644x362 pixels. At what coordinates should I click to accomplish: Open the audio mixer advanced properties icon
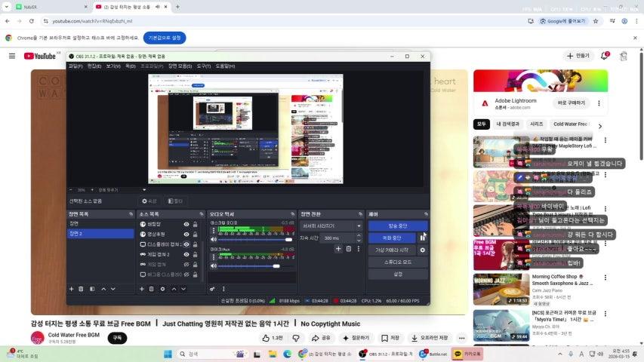212,289
